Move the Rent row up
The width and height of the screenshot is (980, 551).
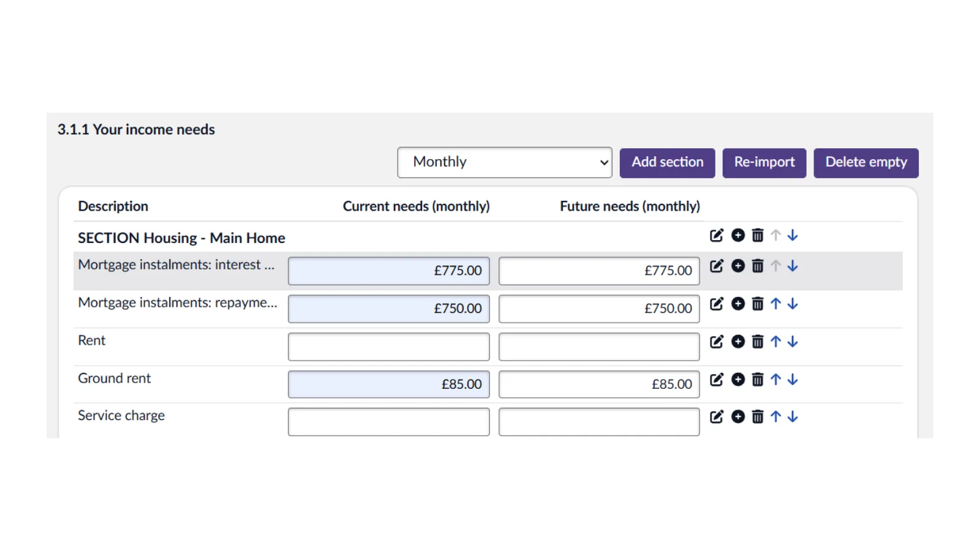click(x=775, y=342)
